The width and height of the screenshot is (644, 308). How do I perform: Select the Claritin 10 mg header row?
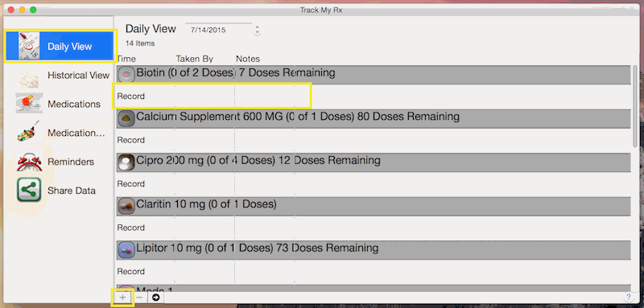tap(374, 207)
